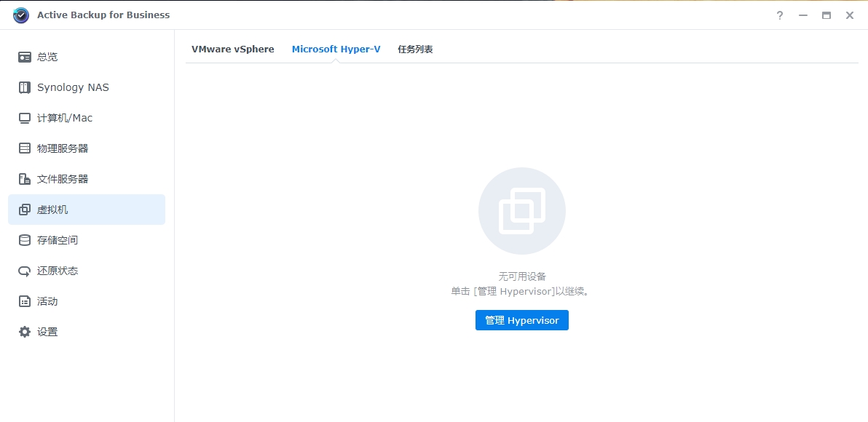The image size is (868, 422).
Task: Click the 活动 activity log icon
Action: pyautogui.click(x=25, y=301)
